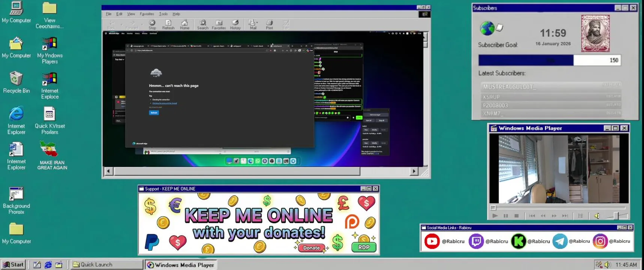644x270 pixels.
Task: Open the Tools menu
Action: coord(163,14)
